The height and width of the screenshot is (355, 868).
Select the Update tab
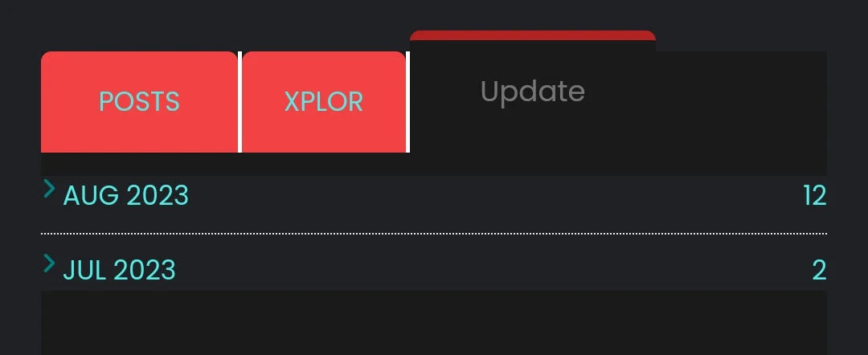pyautogui.click(x=533, y=92)
